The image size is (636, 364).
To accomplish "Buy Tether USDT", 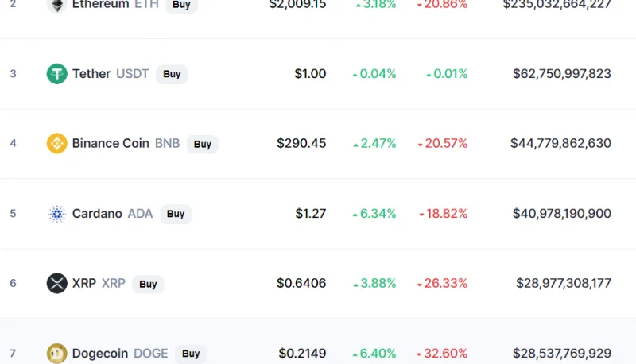I will tap(172, 74).
